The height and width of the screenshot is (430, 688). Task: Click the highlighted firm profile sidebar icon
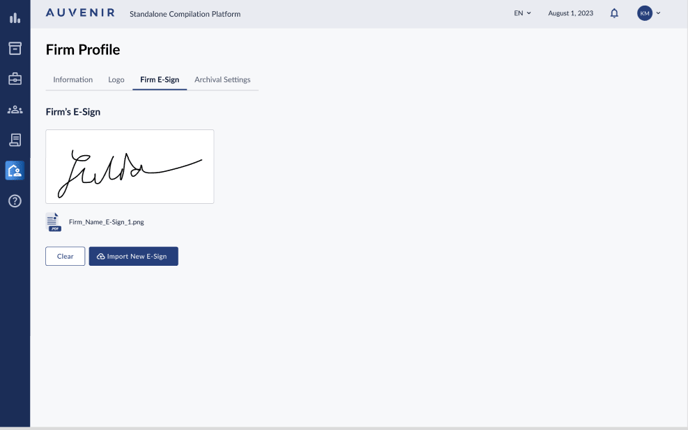tap(15, 171)
